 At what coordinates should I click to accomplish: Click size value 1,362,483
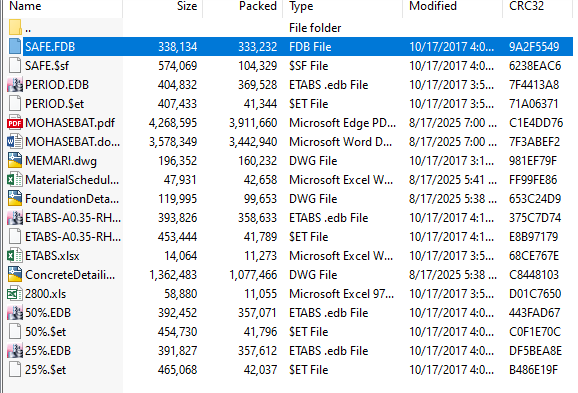click(x=173, y=275)
